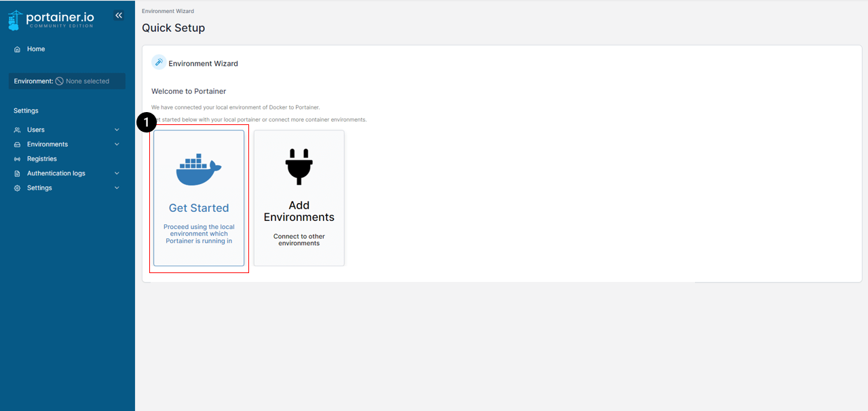The height and width of the screenshot is (411, 868).
Task: Open Authentication logs in the sidebar
Action: [56, 173]
